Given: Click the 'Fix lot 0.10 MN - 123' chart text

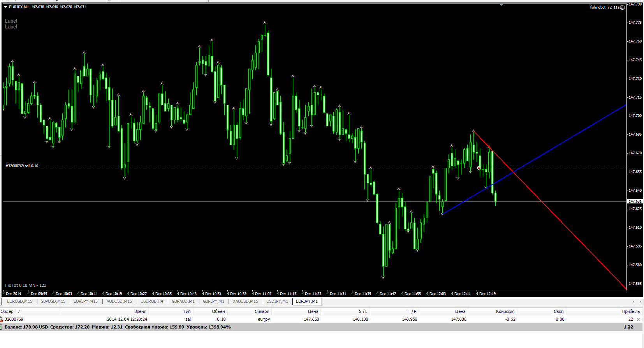Looking at the screenshot, I should [x=26, y=285].
